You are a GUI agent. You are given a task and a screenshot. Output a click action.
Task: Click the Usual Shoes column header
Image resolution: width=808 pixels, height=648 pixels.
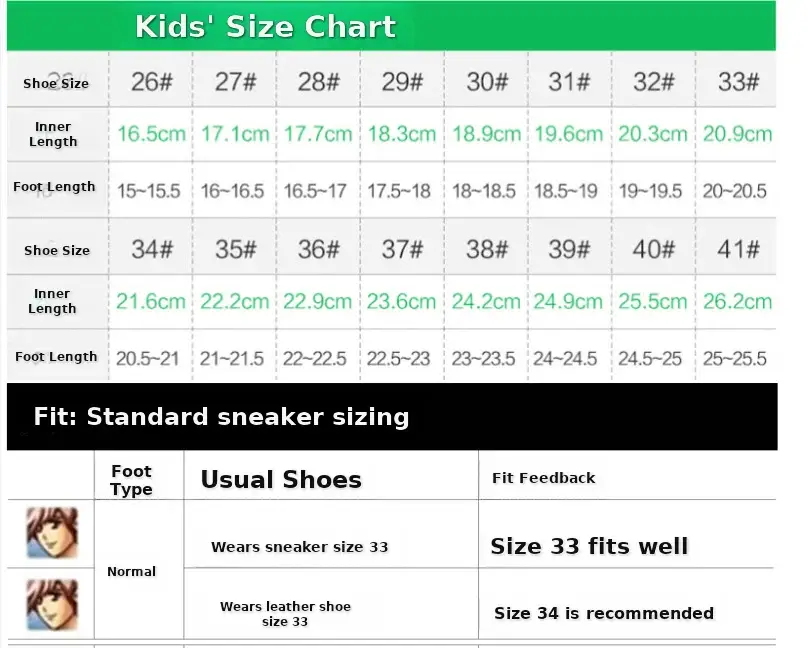coord(281,480)
